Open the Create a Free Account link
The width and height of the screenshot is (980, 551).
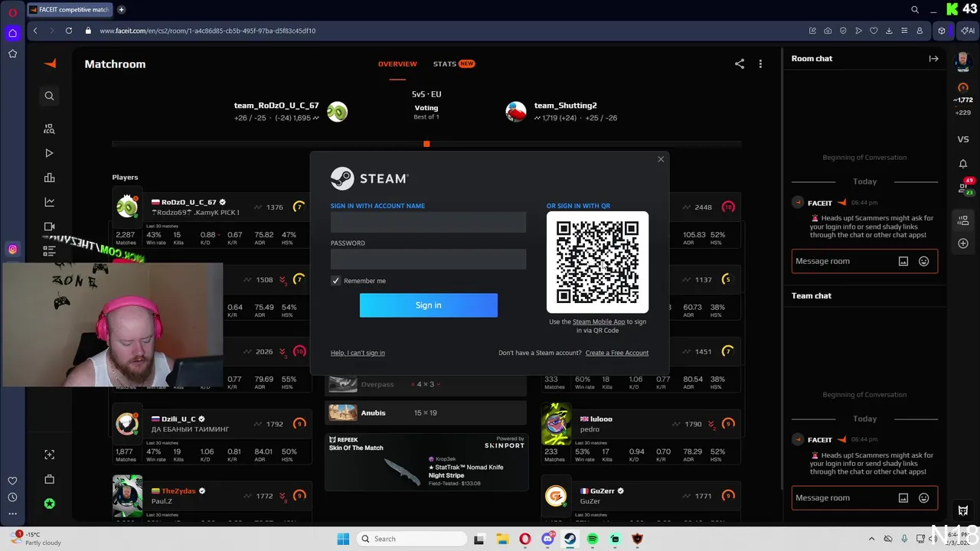pos(616,353)
